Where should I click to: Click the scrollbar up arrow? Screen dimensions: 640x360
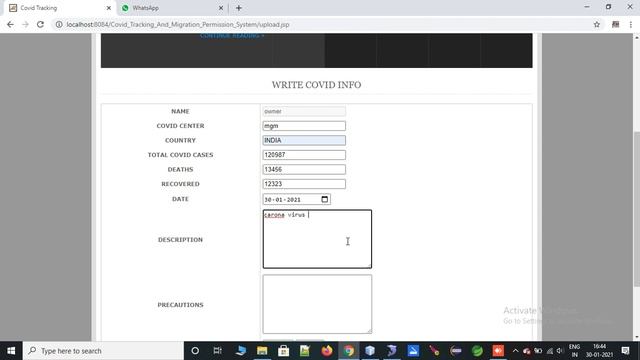click(636, 37)
